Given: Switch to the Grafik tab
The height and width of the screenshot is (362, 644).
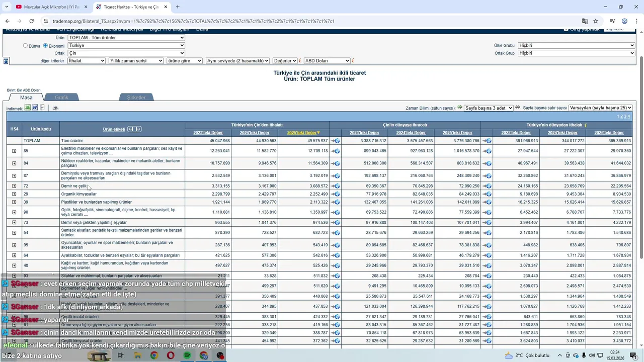Looking at the screenshot, I should point(61,98).
